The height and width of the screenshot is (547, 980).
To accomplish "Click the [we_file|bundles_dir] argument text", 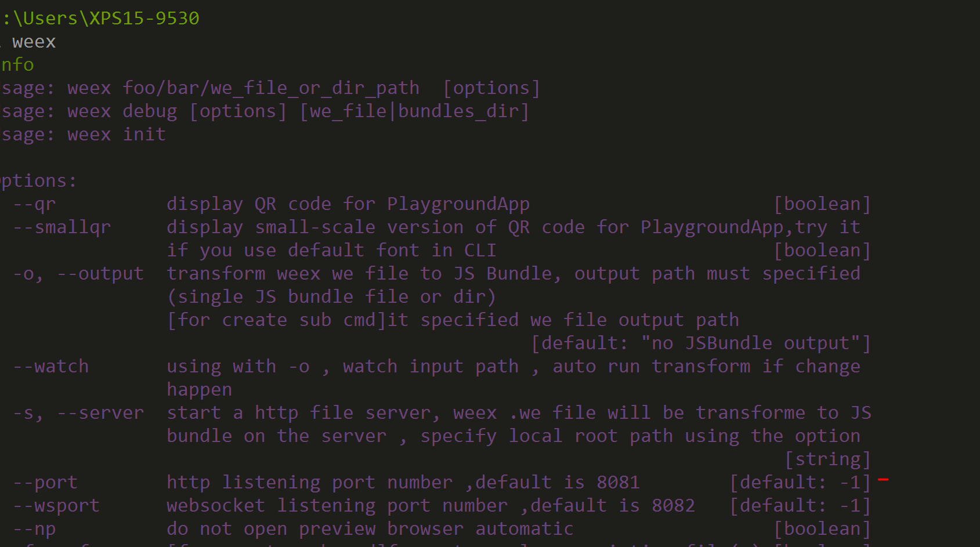I will pos(414,111).
